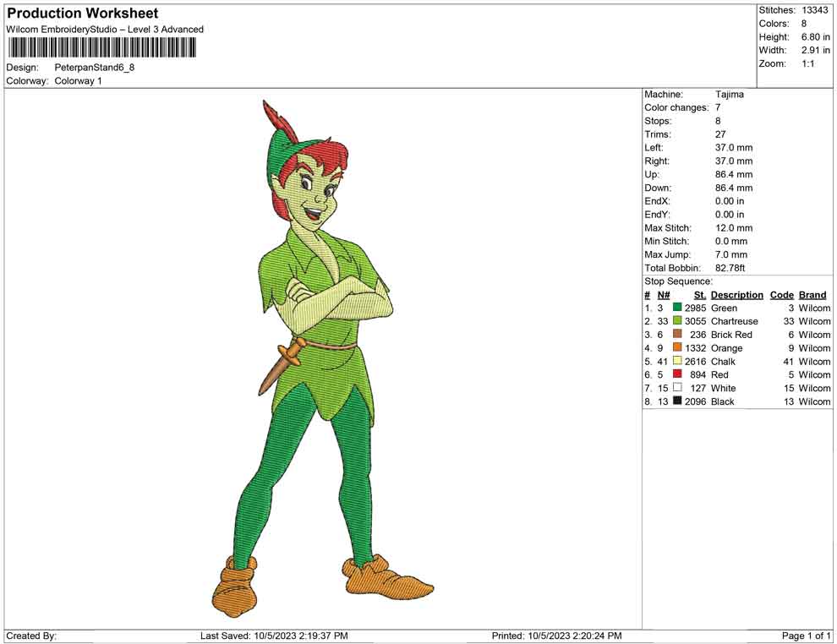Click the 'N#' column header
837x644 pixels.
pyautogui.click(x=664, y=294)
